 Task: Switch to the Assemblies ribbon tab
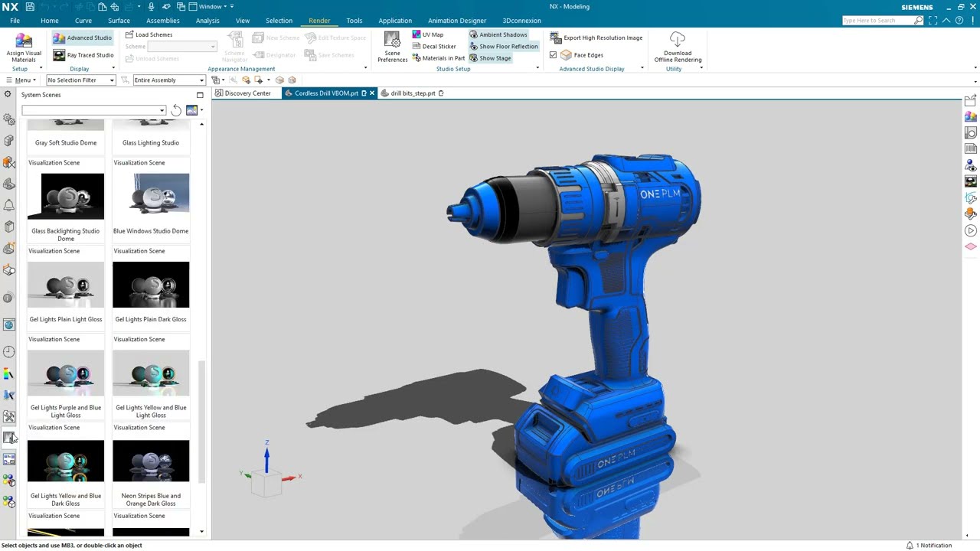pyautogui.click(x=163, y=21)
